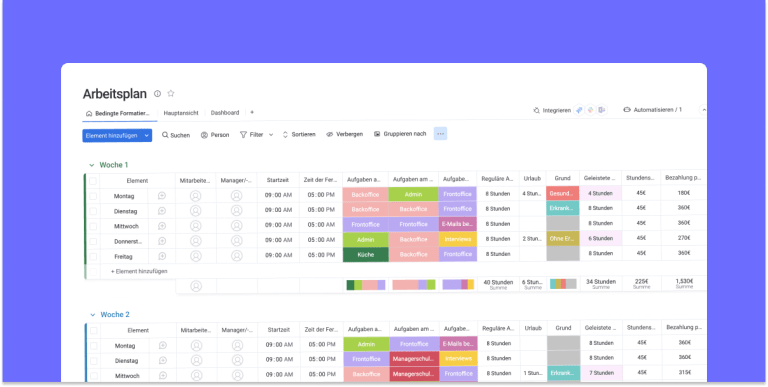Open conversation icon for Woche 1 Freitag
The width and height of the screenshot is (768, 387).
click(x=162, y=256)
